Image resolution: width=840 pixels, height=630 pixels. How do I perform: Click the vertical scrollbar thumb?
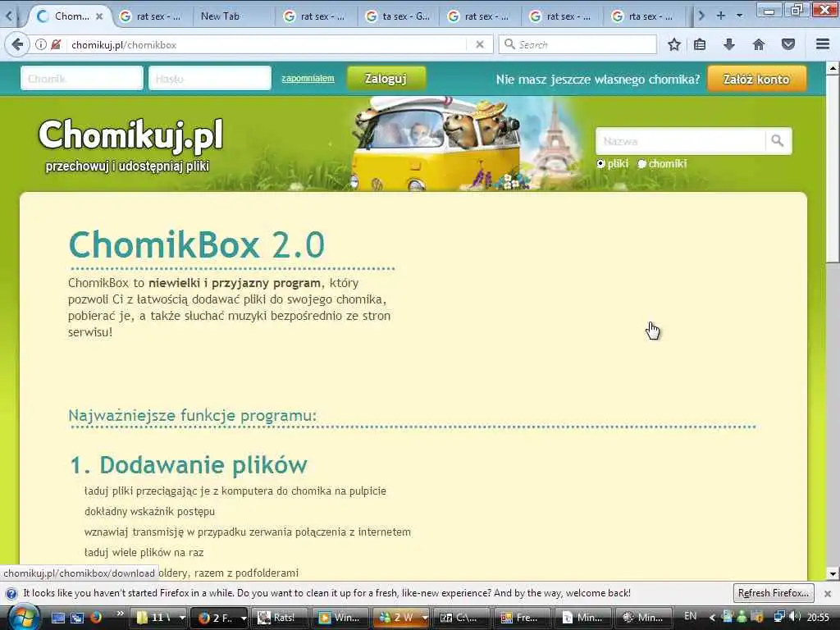pyautogui.click(x=832, y=169)
